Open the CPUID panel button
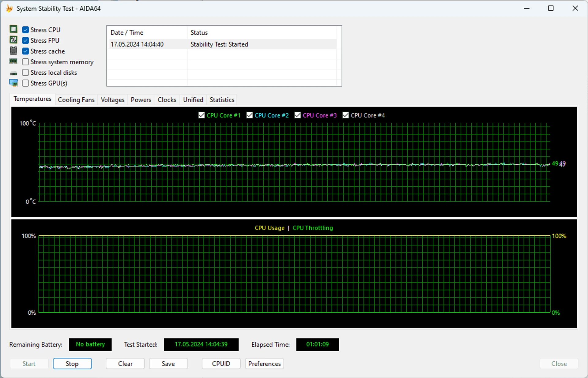Screen dimensions: 588x378 click(x=221, y=364)
